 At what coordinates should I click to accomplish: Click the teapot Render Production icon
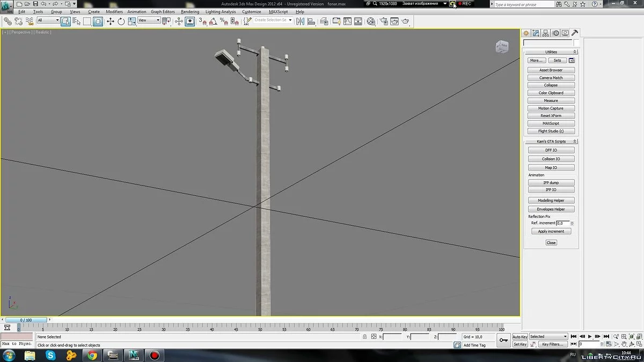pos(405,21)
